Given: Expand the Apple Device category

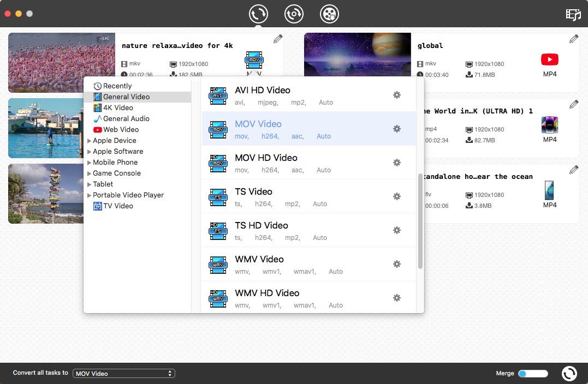Looking at the screenshot, I should pos(115,140).
